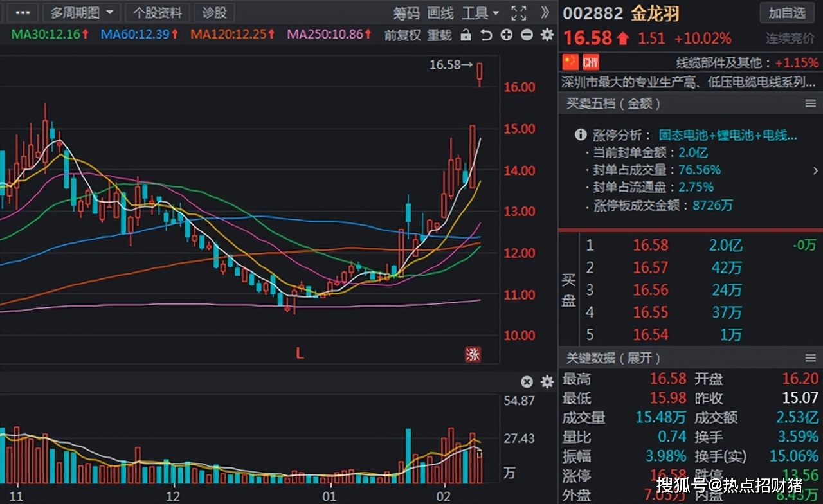Viewport: 823px width, 504px height.
Task: Open the 个股资料 tab
Action: coord(158,12)
